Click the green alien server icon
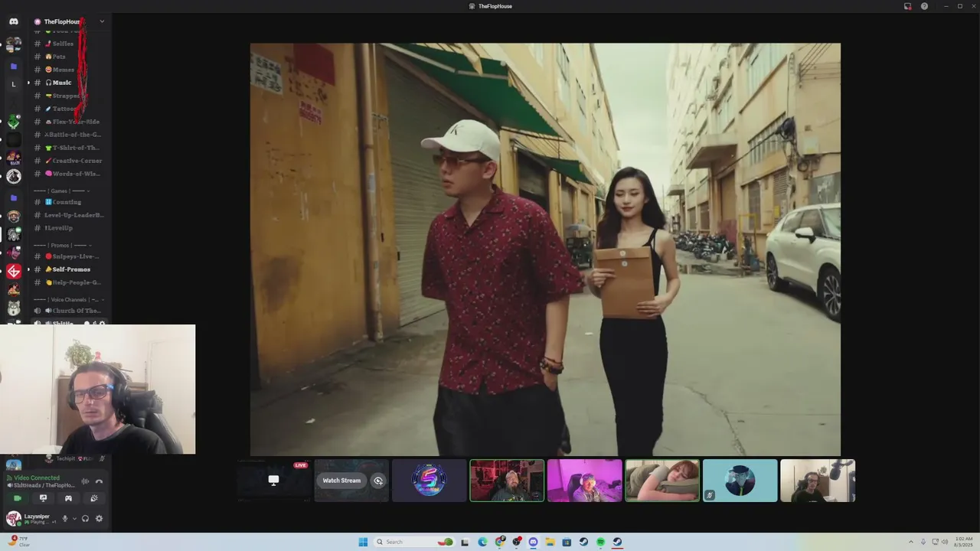The image size is (980, 551). [13, 122]
